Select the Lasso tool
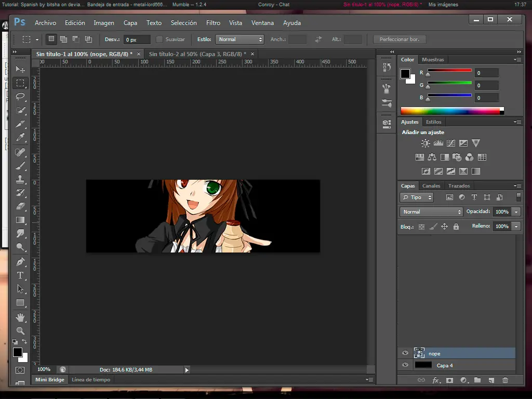Viewport: 532px width, 399px height. (x=20, y=97)
